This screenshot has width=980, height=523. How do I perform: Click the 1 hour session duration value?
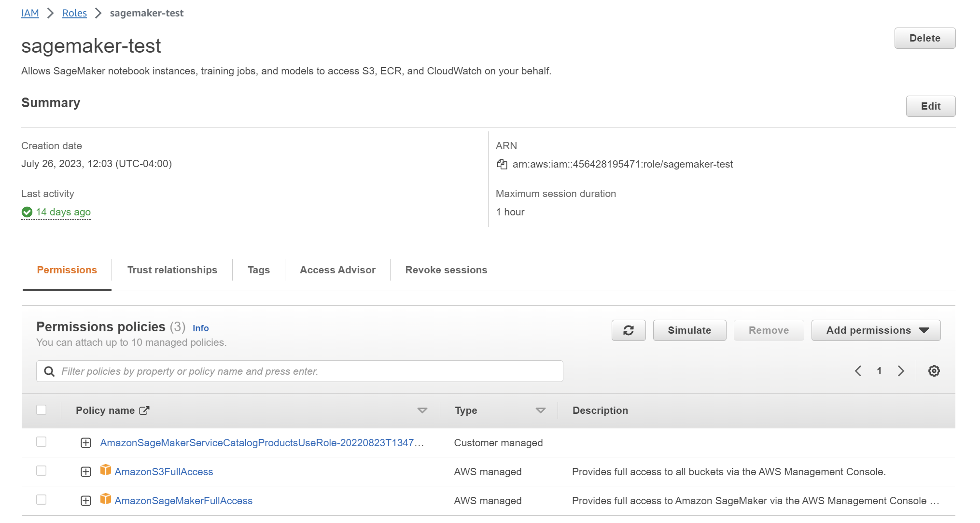pos(510,212)
